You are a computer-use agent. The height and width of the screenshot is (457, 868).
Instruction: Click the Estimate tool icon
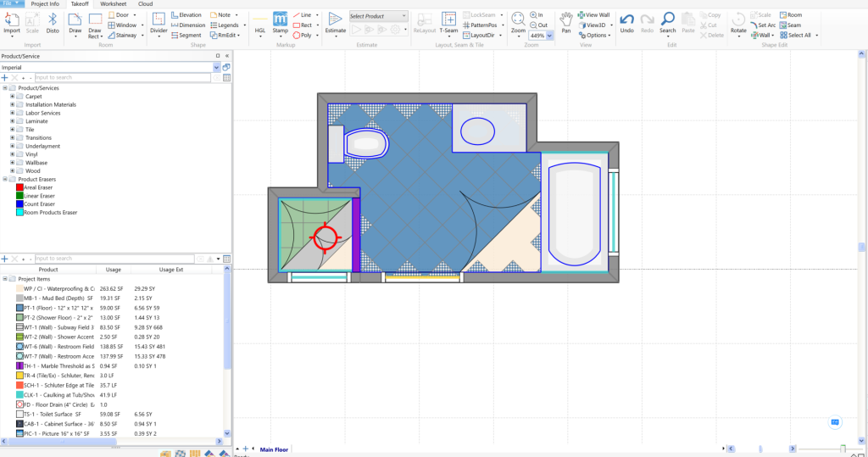click(x=336, y=20)
